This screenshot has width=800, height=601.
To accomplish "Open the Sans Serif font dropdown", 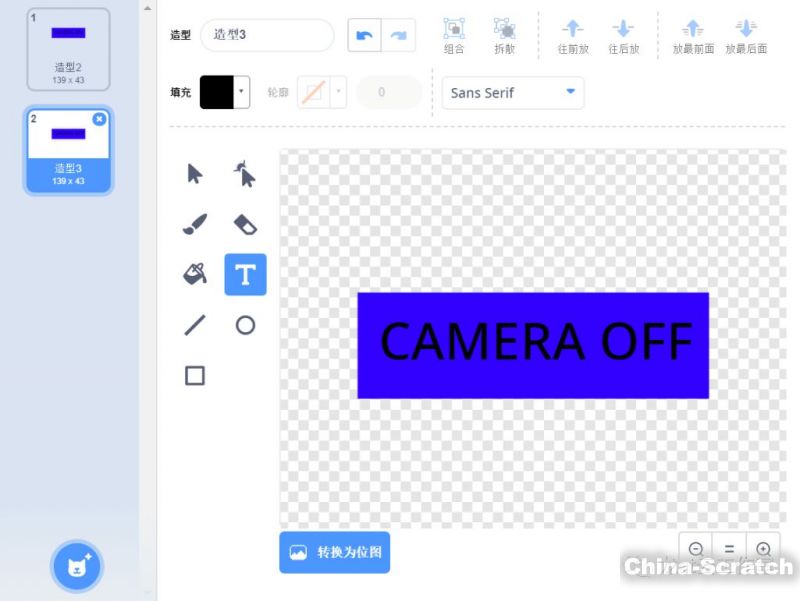I will pyautogui.click(x=512, y=92).
